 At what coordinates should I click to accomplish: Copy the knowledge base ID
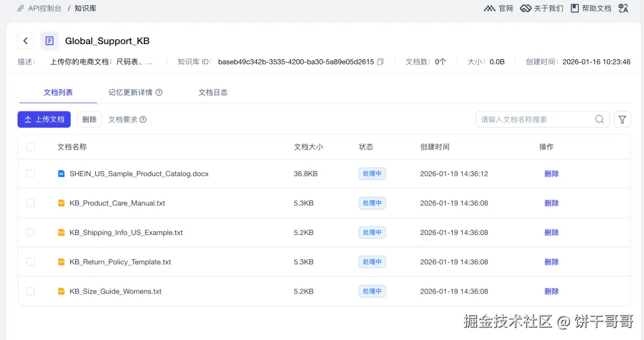tap(380, 61)
